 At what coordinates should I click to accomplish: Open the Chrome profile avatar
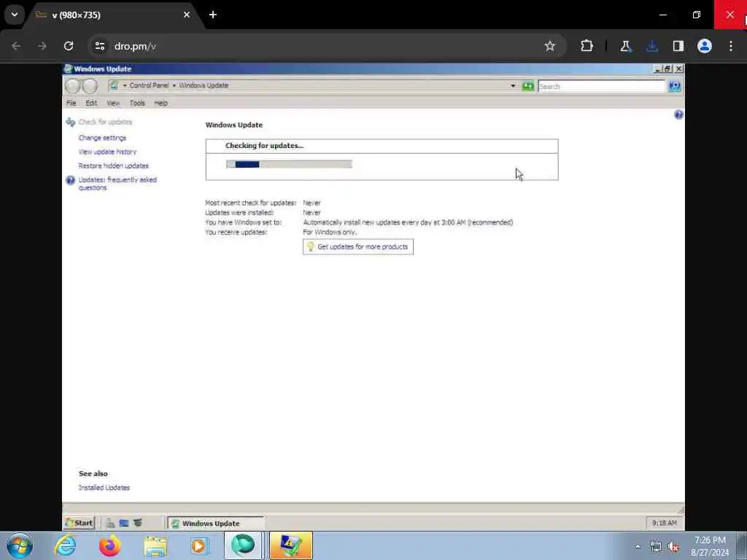coord(705,46)
